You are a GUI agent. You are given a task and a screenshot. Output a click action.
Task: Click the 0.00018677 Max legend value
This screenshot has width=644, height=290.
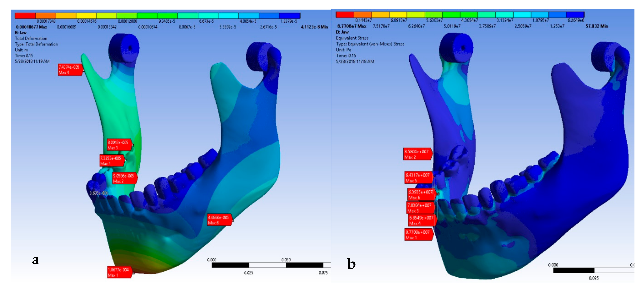31,27
